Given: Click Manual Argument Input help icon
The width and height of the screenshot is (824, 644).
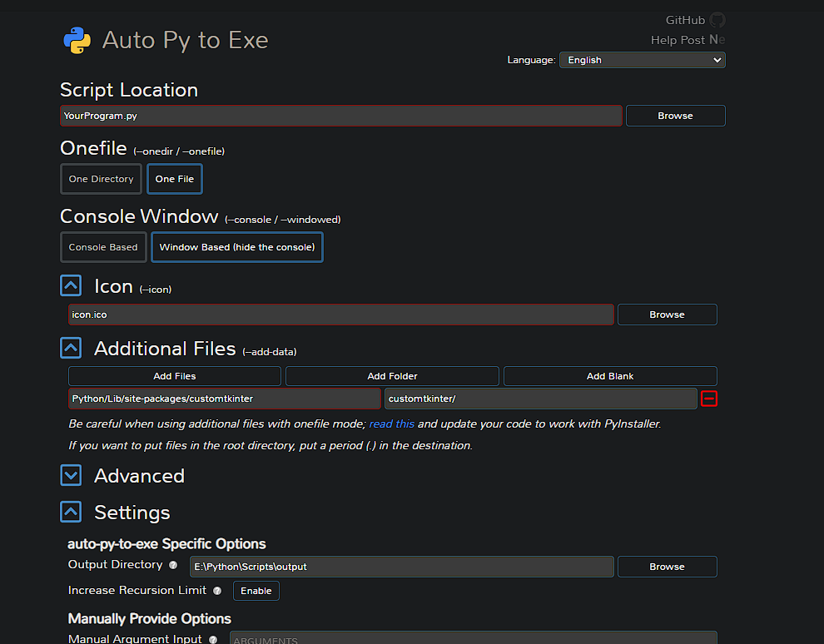Looking at the screenshot, I should click(x=213, y=639).
